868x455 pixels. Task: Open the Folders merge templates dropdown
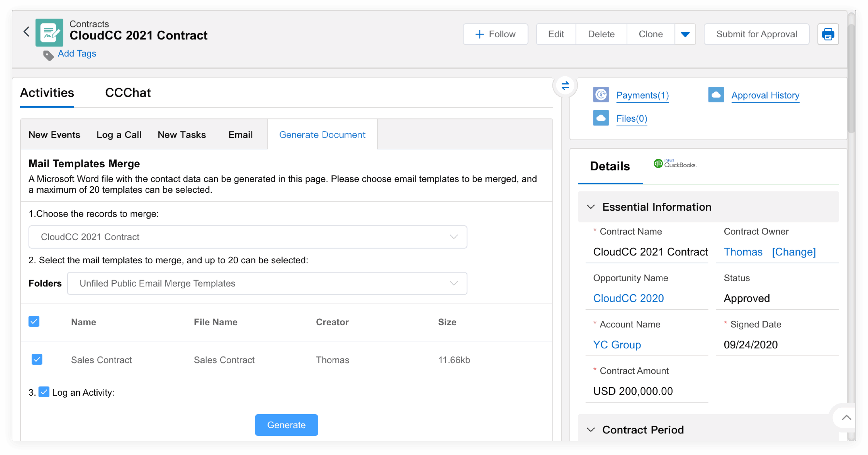pos(267,283)
